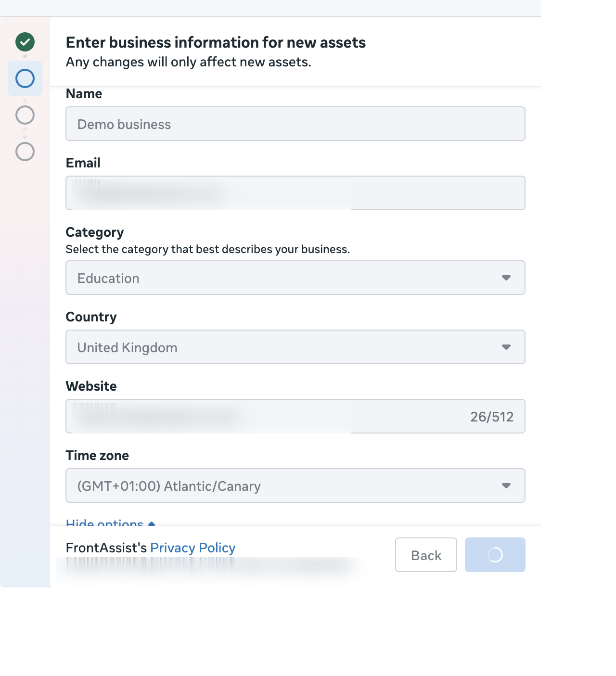Select the current second step circle

25,78
